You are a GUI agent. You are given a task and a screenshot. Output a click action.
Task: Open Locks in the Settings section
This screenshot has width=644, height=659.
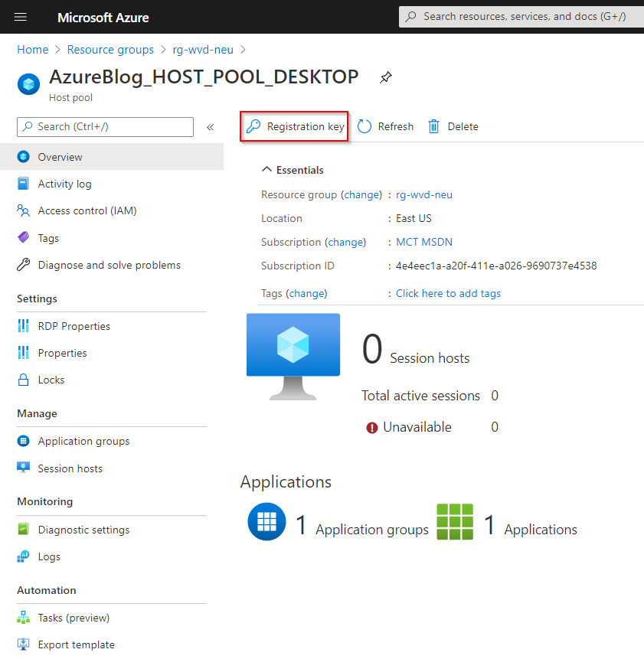[51, 380]
